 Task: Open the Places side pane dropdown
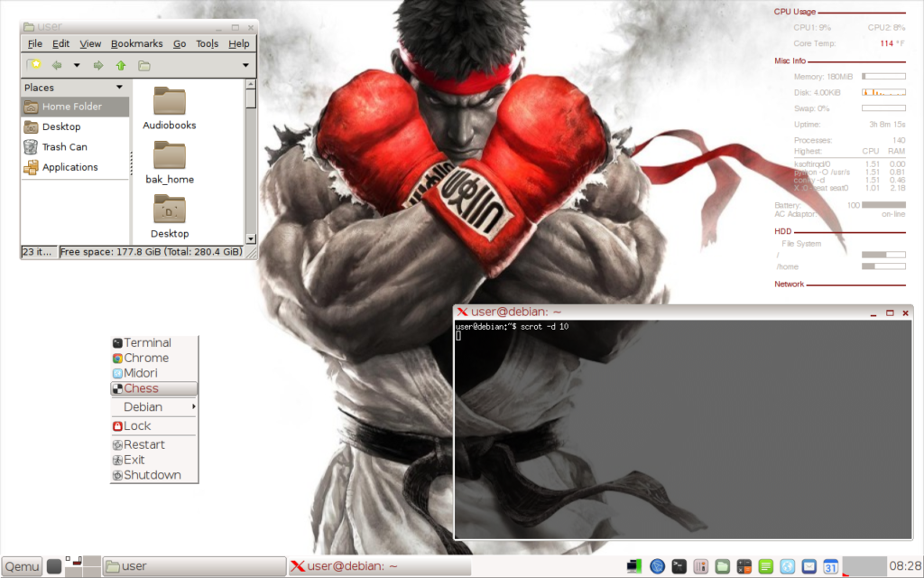[119, 88]
